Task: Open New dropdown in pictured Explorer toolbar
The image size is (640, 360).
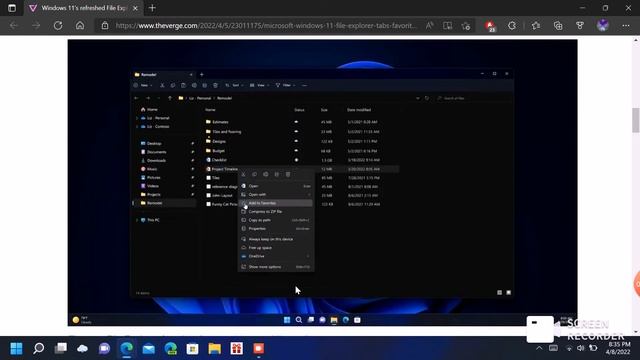Action: click(143, 85)
